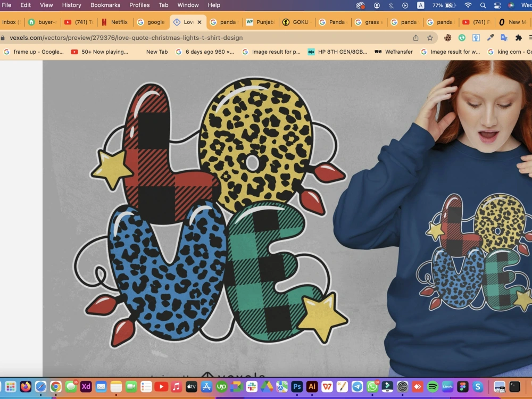The width and height of the screenshot is (532, 399).
Task: Switch to the Punjabi tab
Action: coord(261,22)
